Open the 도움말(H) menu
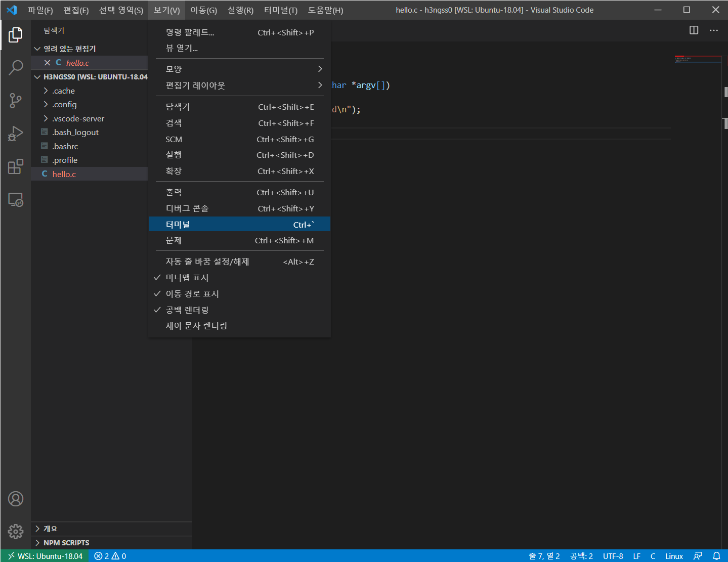 click(325, 10)
